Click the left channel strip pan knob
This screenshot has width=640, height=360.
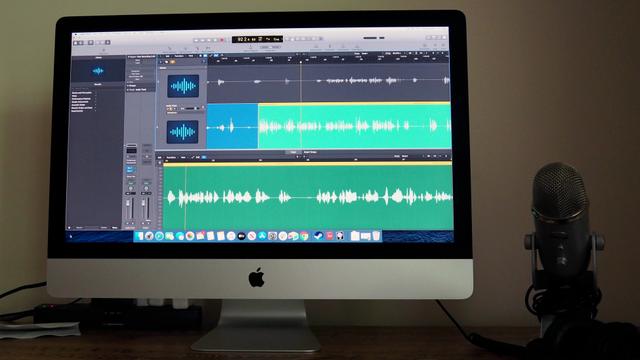point(131,188)
